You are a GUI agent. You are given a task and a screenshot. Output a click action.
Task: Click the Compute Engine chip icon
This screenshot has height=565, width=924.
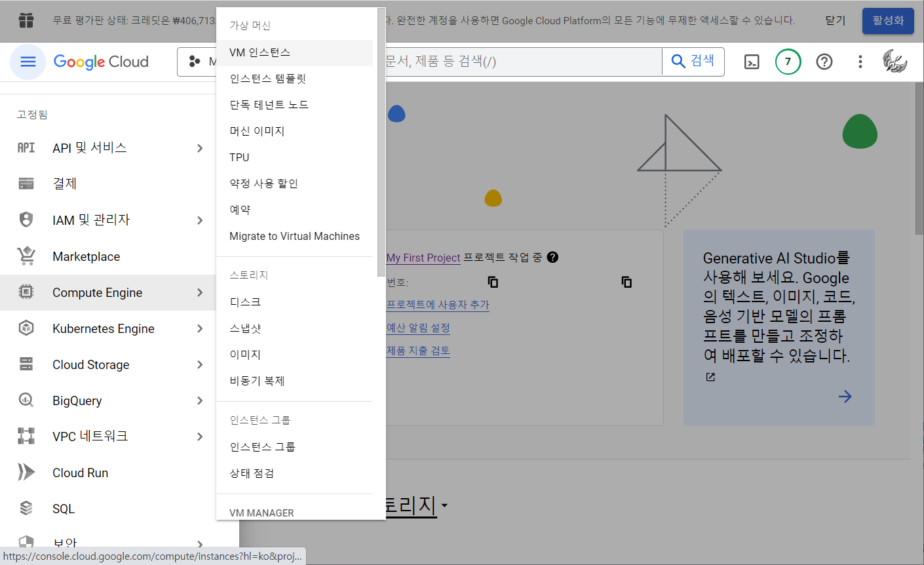[x=26, y=292]
